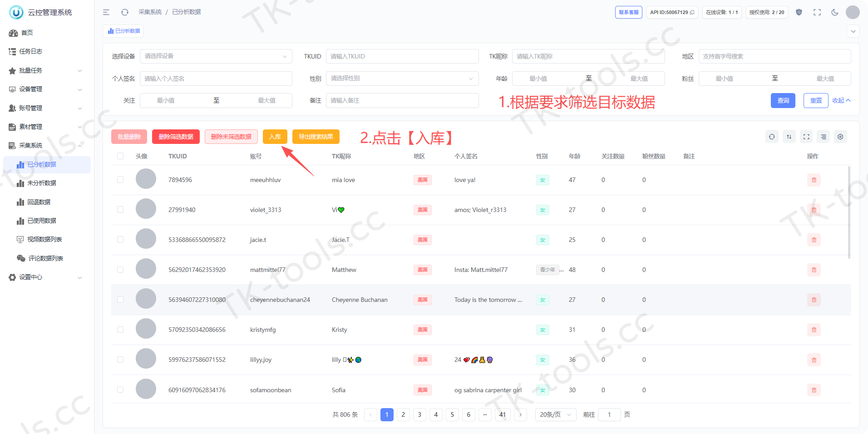Check the row for jacie.t
The image size is (868, 434).
(120, 240)
